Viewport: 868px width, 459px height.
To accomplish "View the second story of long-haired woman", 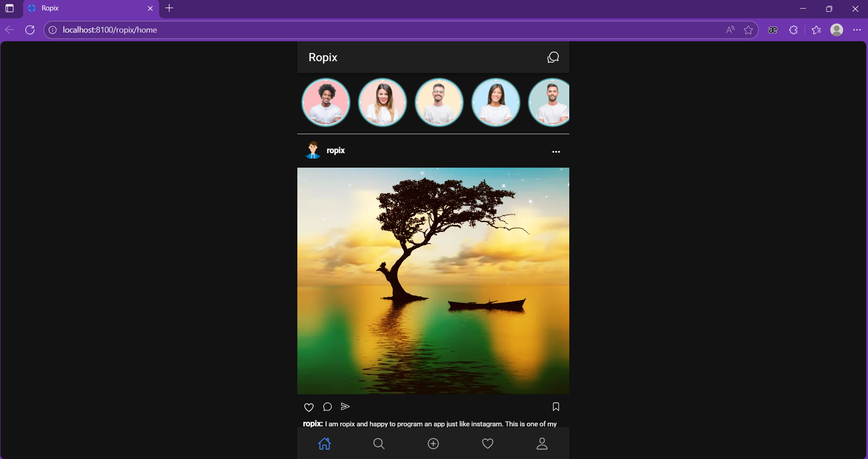I will [x=383, y=102].
